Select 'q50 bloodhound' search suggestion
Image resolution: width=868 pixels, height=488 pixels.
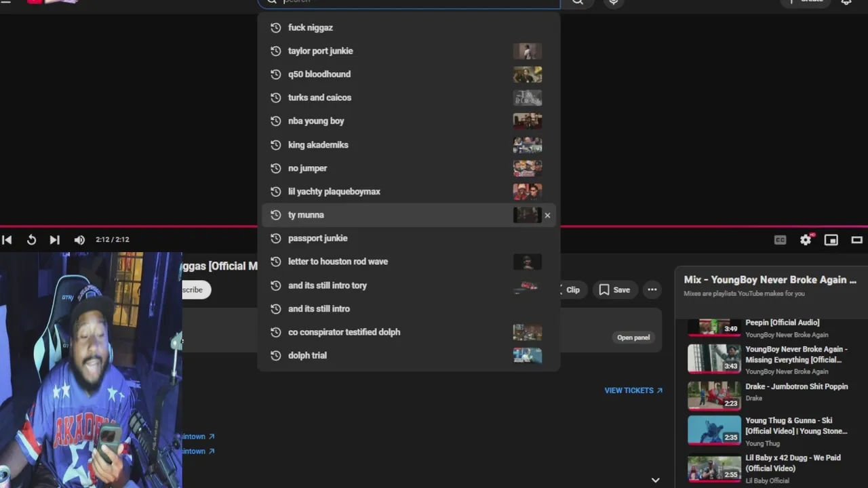click(x=408, y=74)
